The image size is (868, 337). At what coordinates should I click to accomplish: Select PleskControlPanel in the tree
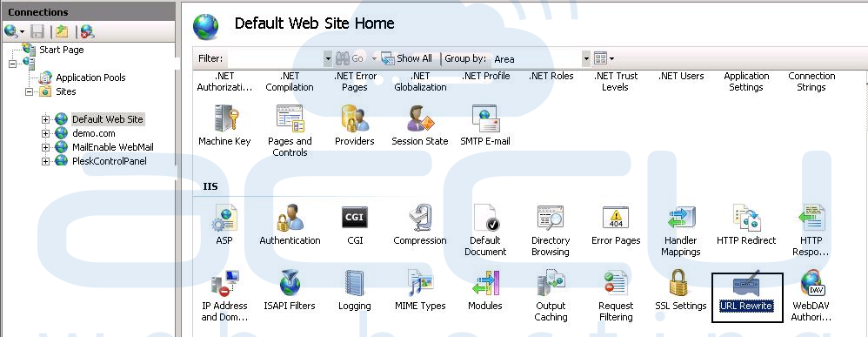click(109, 161)
